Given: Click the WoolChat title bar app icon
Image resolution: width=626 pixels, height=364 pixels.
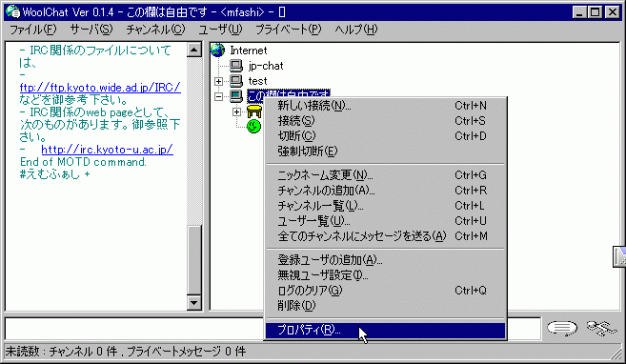Looking at the screenshot, I should coord(12,12).
